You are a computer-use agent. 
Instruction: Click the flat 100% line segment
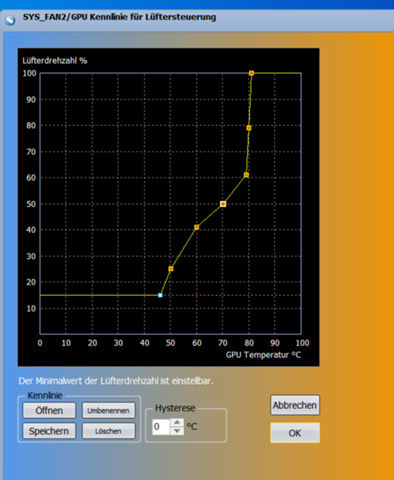tap(277, 73)
